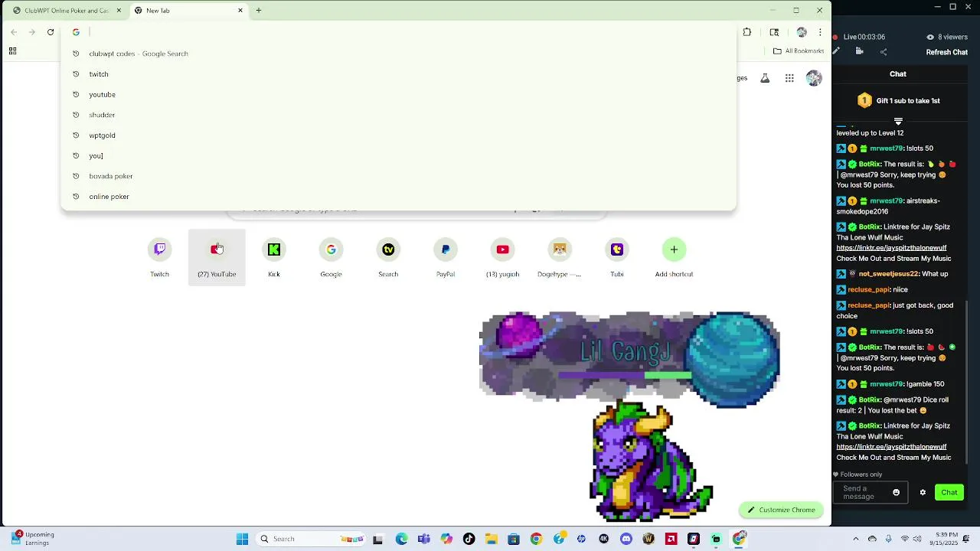The image size is (980, 551).
Task: Click the Upcoming Earnings taskbar widget
Action: pyautogui.click(x=32, y=539)
